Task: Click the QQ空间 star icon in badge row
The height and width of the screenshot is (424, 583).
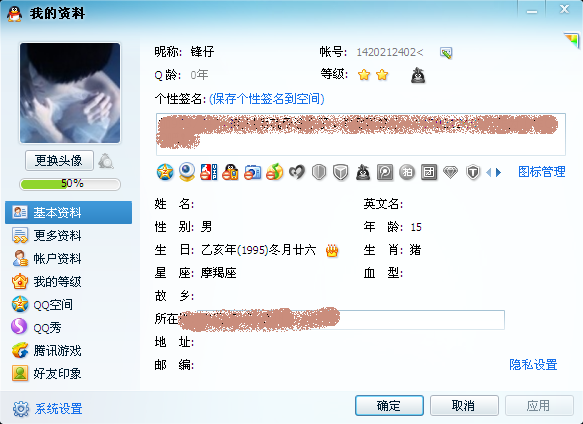Action: [x=165, y=172]
